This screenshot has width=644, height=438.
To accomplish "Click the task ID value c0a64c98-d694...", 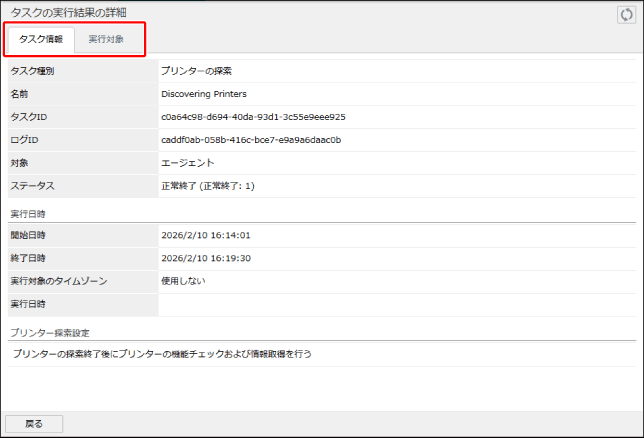I will click(x=253, y=117).
